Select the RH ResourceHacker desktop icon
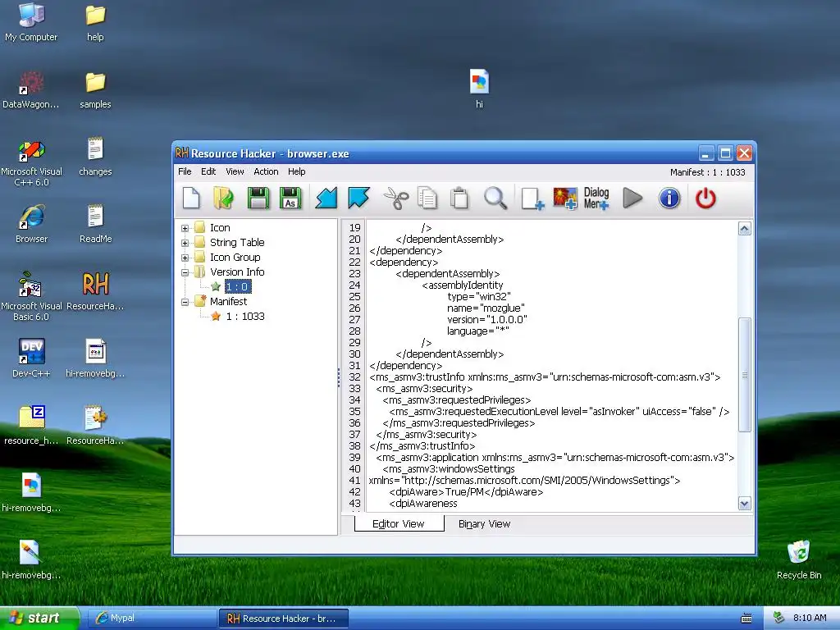 95,291
